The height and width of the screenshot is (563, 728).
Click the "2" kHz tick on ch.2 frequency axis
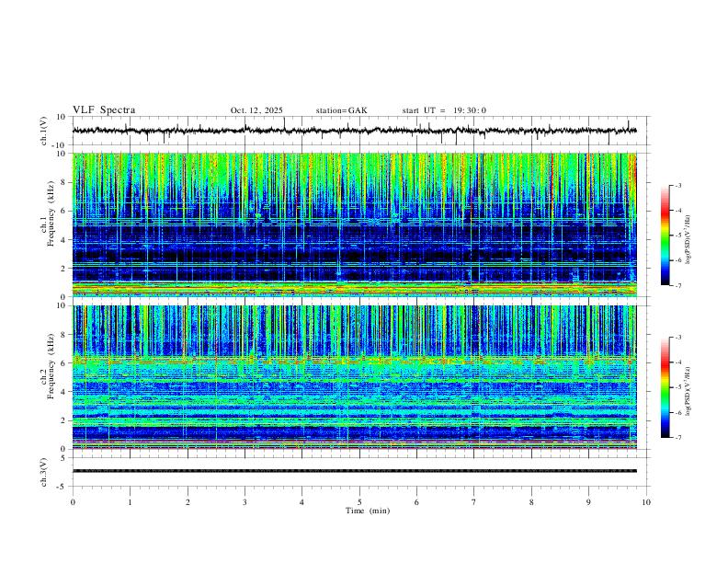(x=64, y=420)
